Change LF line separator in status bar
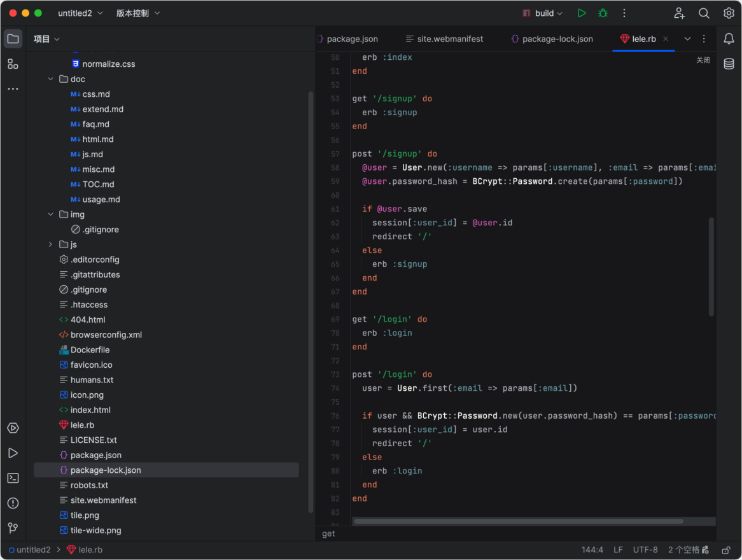The height and width of the screenshot is (560, 742). 618,550
